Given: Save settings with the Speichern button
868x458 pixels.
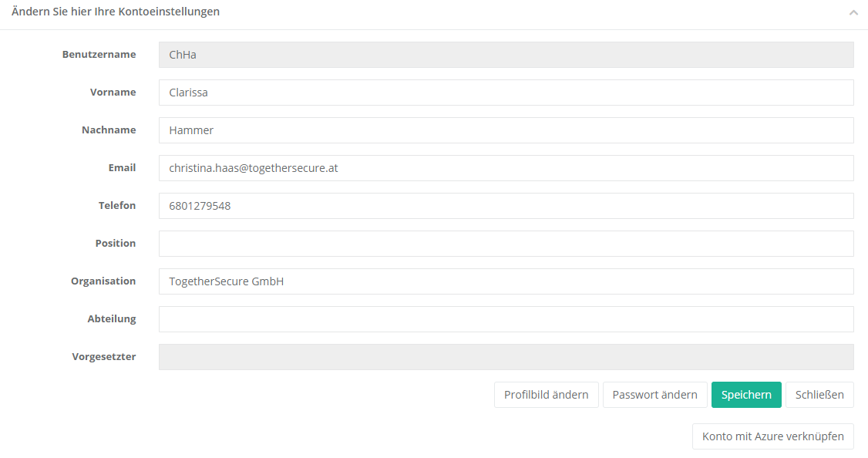Looking at the screenshot, I should click(x=746, y=395).
